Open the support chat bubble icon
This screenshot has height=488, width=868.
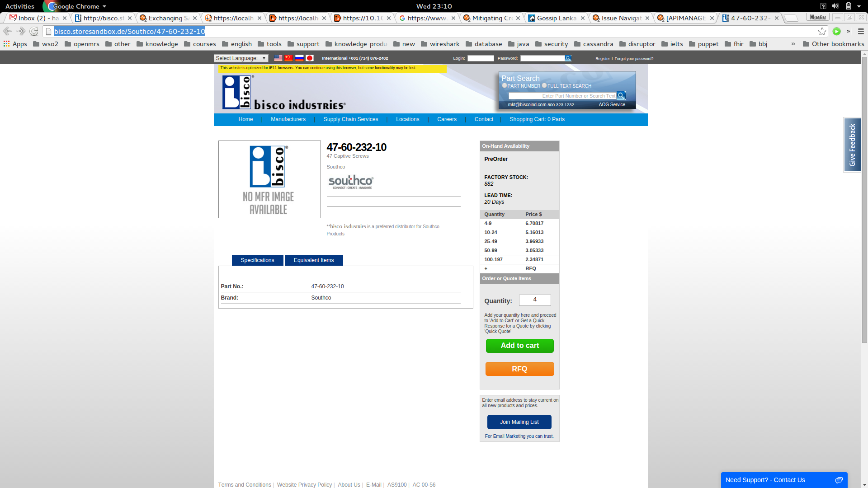[x=839, y=480]
